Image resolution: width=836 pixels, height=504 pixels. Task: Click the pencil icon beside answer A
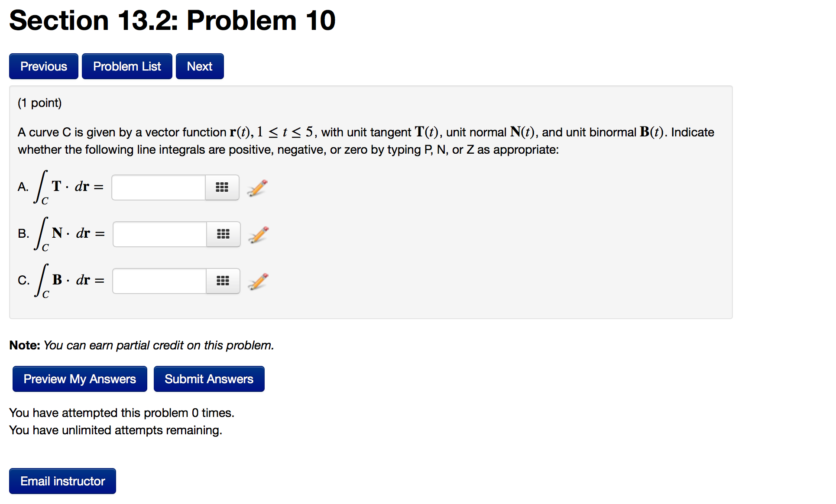click(x=257, y=188)
